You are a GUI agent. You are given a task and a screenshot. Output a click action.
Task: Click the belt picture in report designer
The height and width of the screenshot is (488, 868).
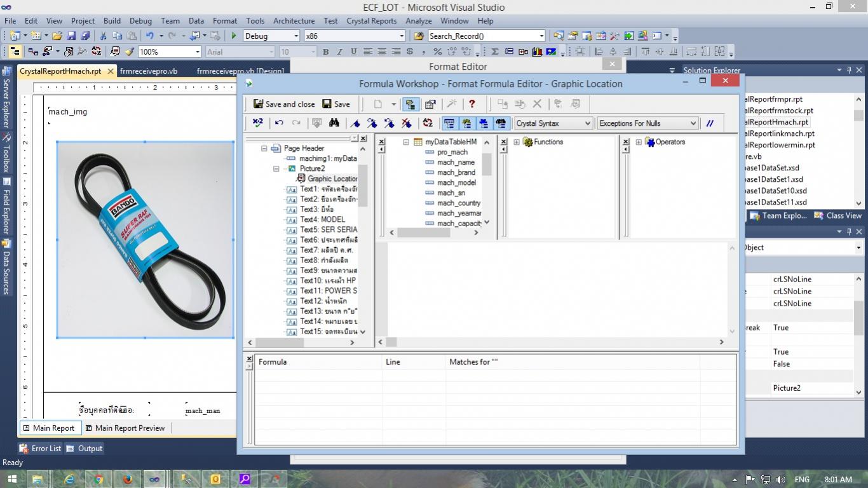(146, 240)
